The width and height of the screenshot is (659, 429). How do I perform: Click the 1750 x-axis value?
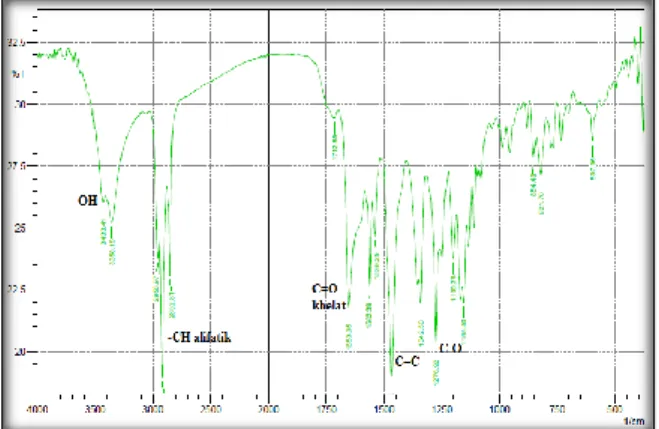point(326,409)
